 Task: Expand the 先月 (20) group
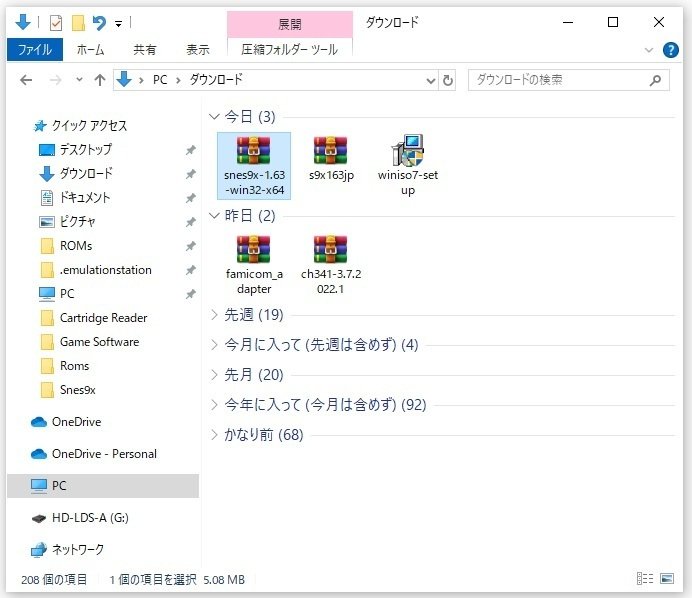[x=214, y=375]
